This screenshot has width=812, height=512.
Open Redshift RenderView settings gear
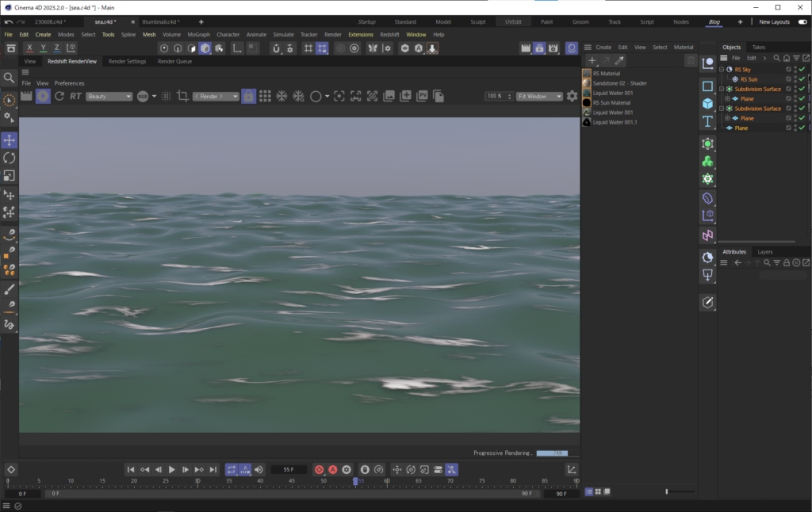572,97
